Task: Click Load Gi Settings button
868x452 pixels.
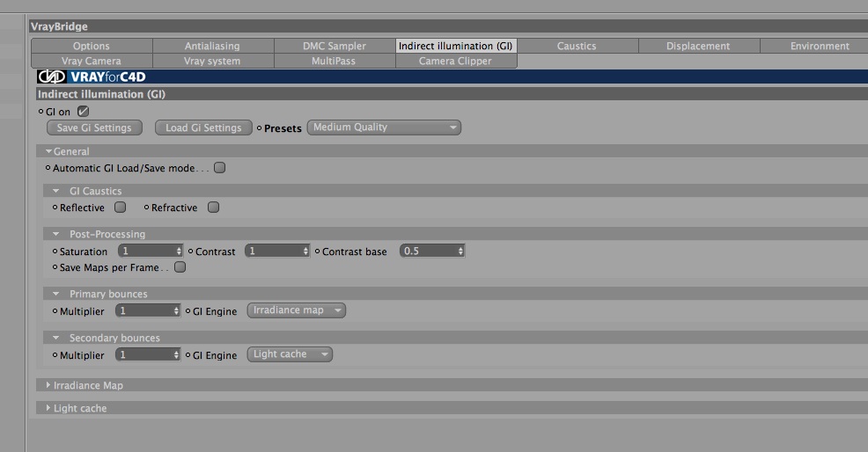Action: tap(203, 128)
